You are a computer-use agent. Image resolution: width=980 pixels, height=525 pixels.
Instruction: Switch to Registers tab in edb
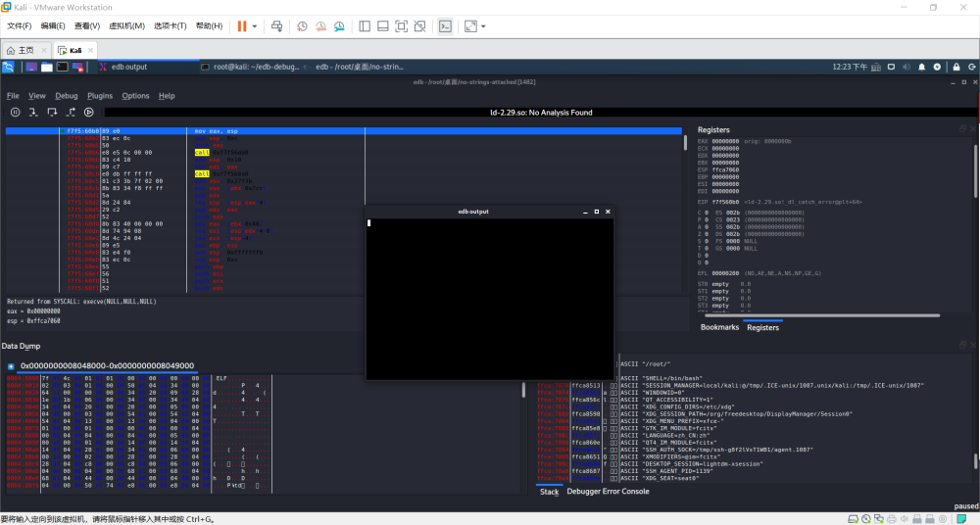[762, 327]
